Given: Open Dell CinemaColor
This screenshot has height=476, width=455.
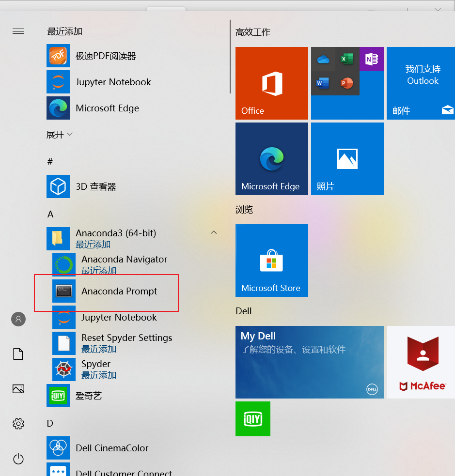Looking at the screenshot, I should pos(97,448).
